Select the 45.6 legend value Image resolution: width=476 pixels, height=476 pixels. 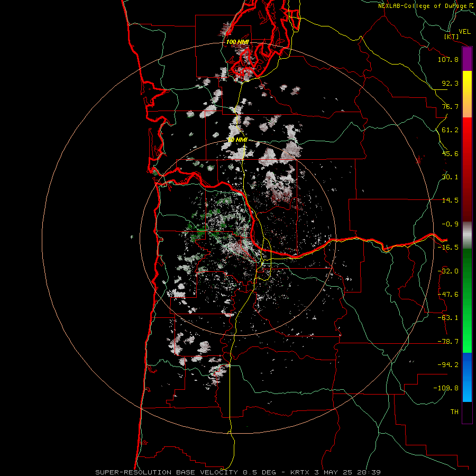tap(450, 153)
